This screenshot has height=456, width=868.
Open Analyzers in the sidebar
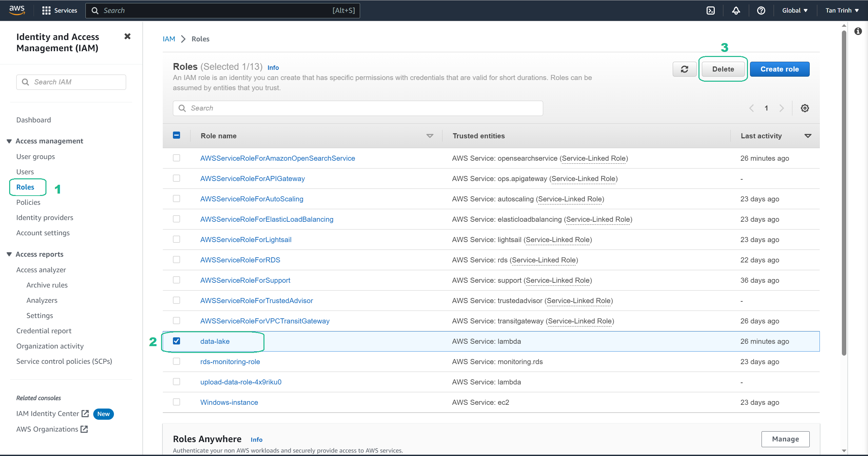click(x=42, y=300)
